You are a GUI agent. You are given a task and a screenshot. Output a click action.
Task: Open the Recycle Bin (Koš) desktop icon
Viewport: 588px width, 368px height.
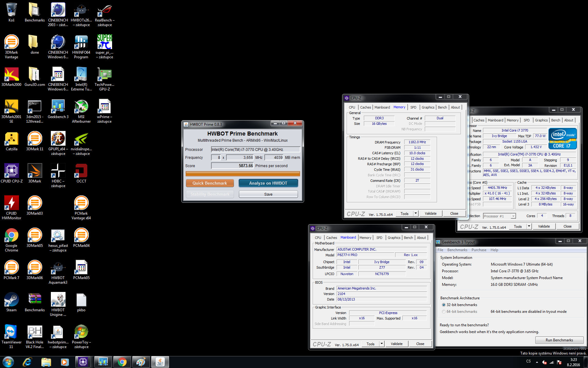pos(11,12)
